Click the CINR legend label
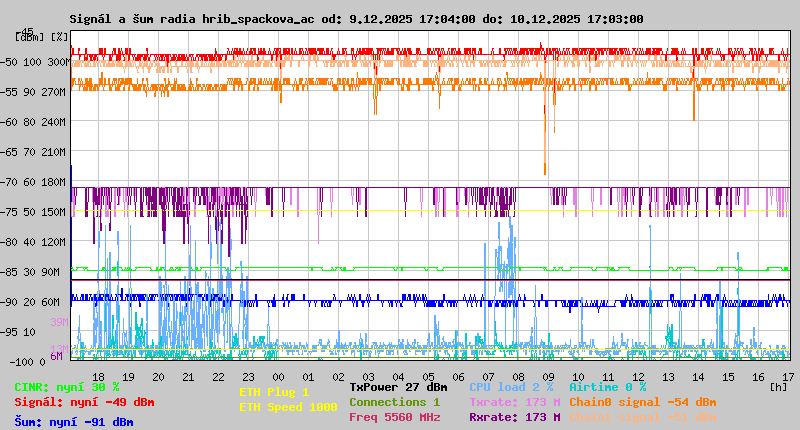This screenshot has height=430, width=800. click(66, 387)
